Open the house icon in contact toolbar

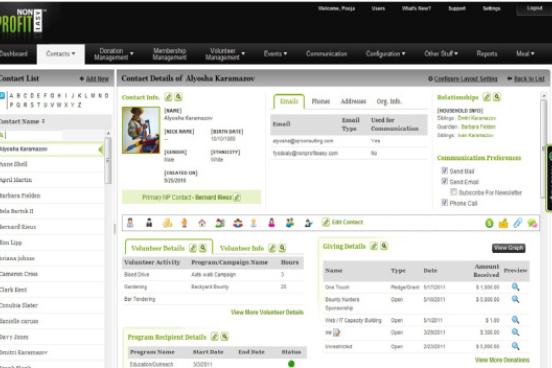(202, 223)
